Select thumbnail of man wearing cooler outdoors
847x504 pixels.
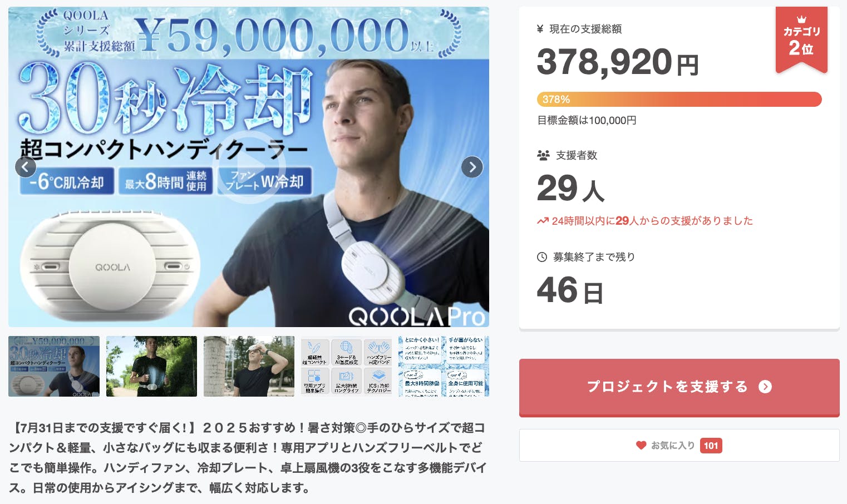coord(151,366)
